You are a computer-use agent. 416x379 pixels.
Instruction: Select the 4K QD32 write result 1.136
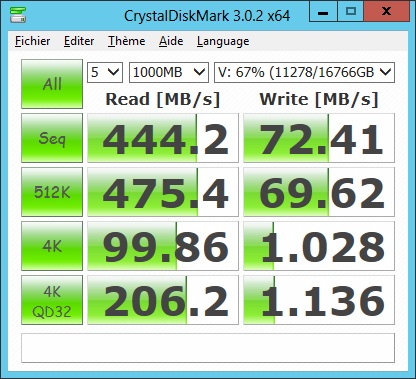coord(319,300)
